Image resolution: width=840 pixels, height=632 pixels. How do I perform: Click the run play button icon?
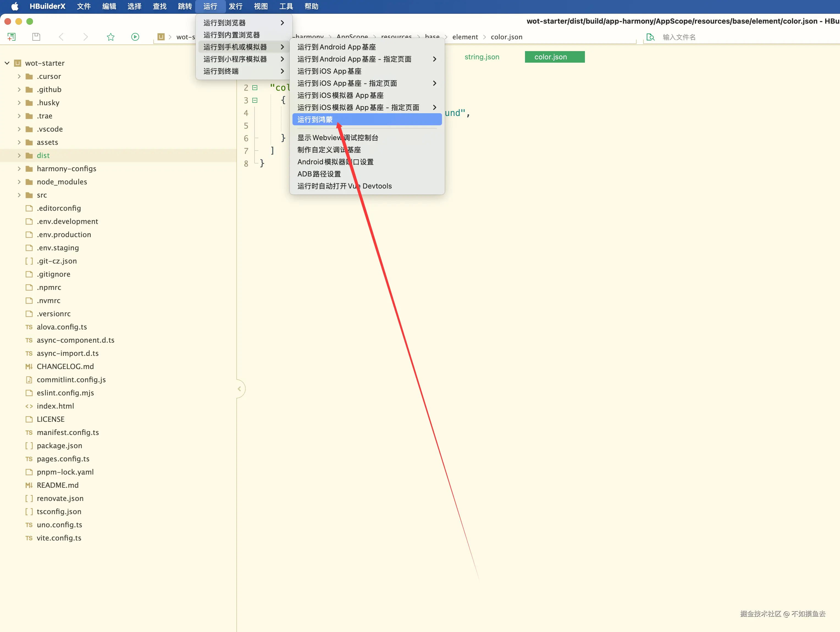(x=135, y=37)
